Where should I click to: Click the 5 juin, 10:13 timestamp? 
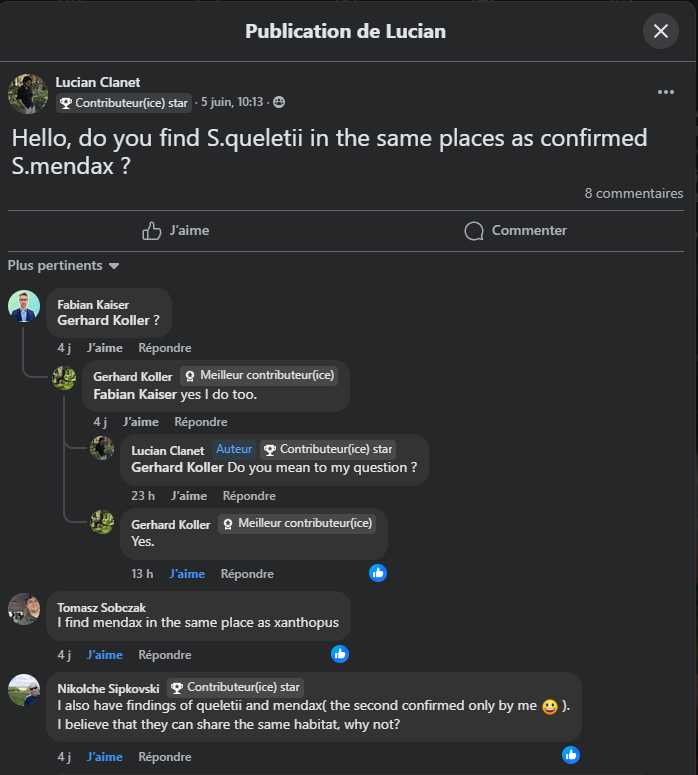231,103
